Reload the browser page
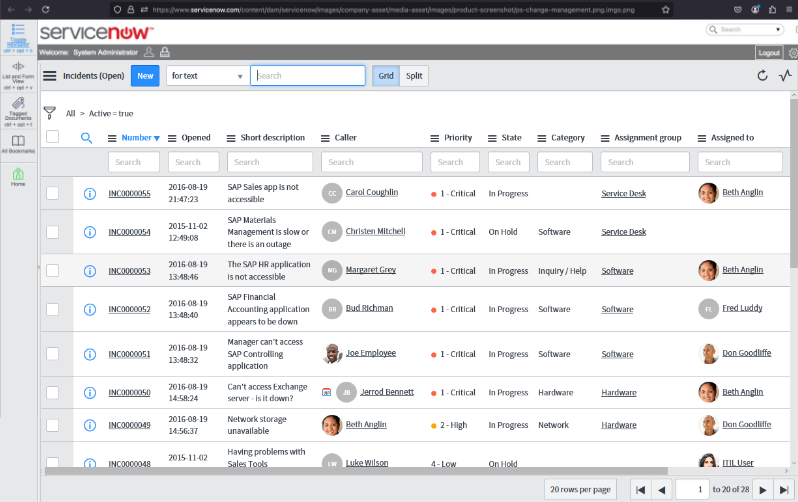Screen dimensions: 798x502 [45, 9]
